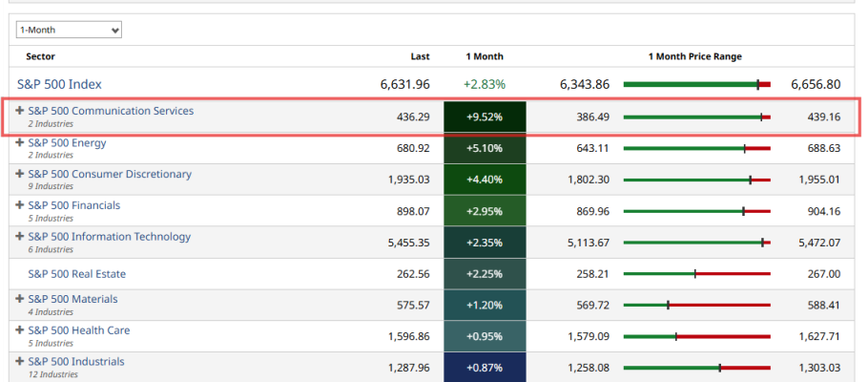The height and width of the screenshot is (382, 868).
Task: Click the S&P 500 Index price range bar
Action: coord(696,84)
